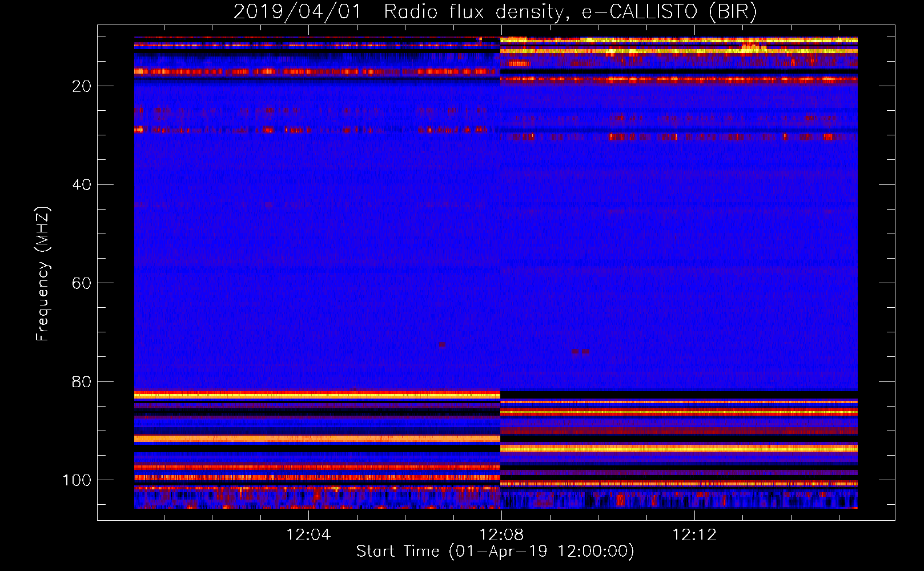The width and height of the screenshot is (924, 571).
Task: Click the 80 frequency tick label
Action: (82, 382)
